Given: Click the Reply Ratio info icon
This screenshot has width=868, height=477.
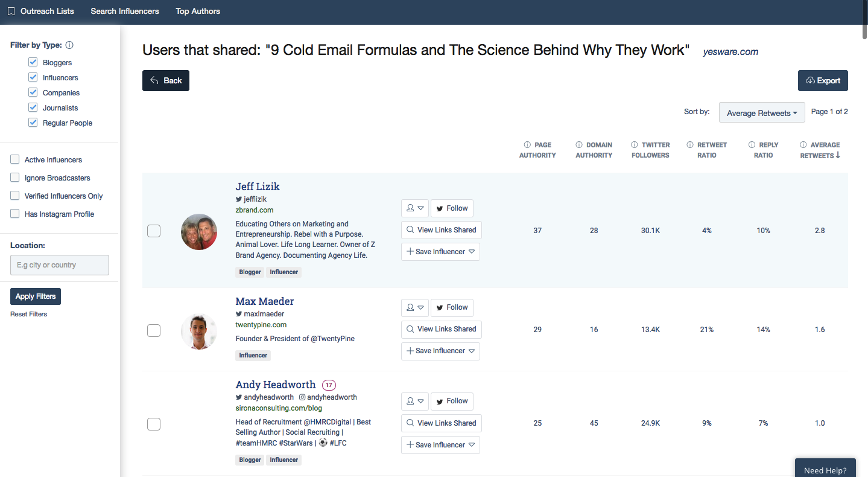Looking at the screenshot, I should 752,145.
